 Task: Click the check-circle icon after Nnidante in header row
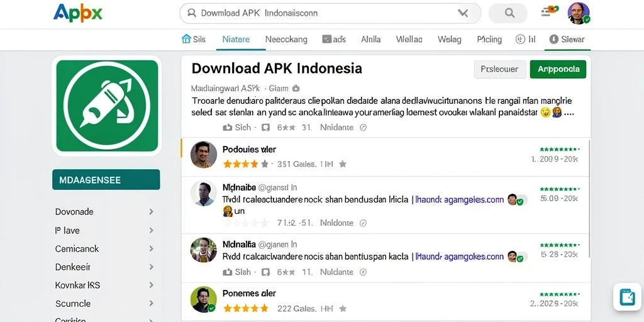click(x=363, y=128)
